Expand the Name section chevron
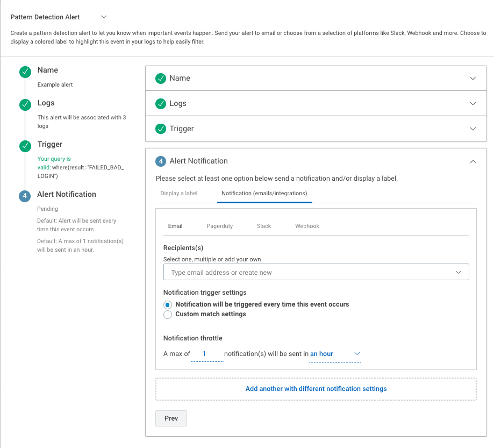This screenshot has height=448, width=494. (472, 79)
